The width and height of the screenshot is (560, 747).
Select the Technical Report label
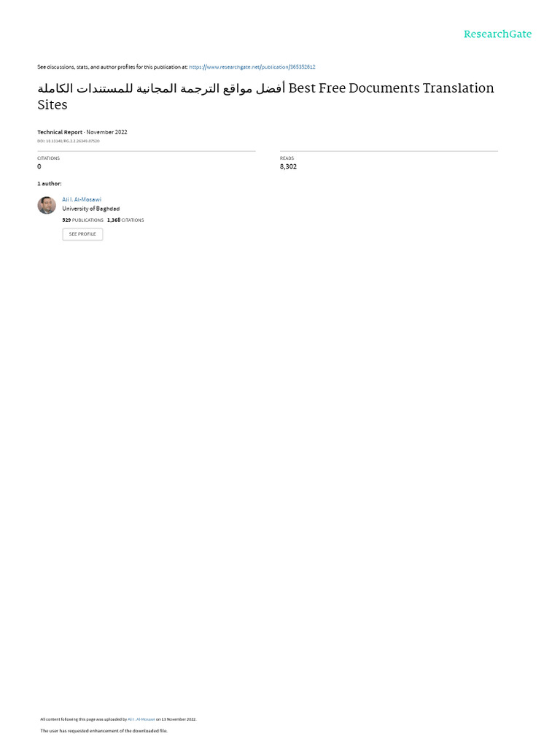tap(60, 132)
